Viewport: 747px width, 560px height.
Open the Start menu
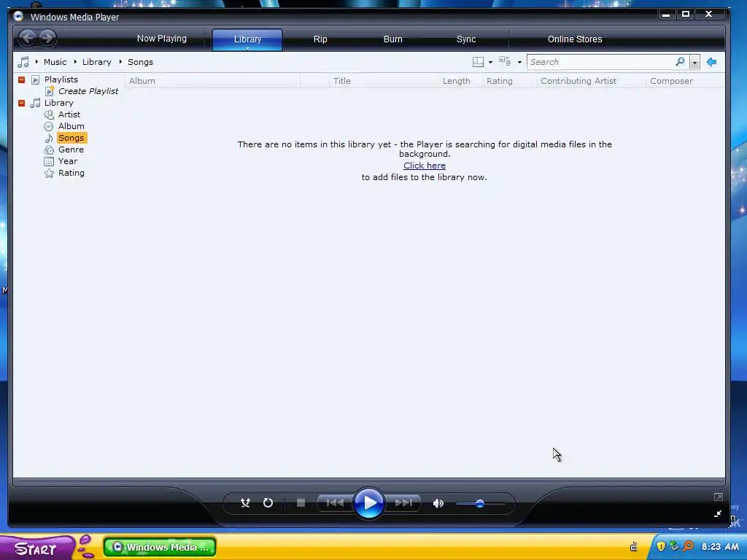(x=36, y=547)
